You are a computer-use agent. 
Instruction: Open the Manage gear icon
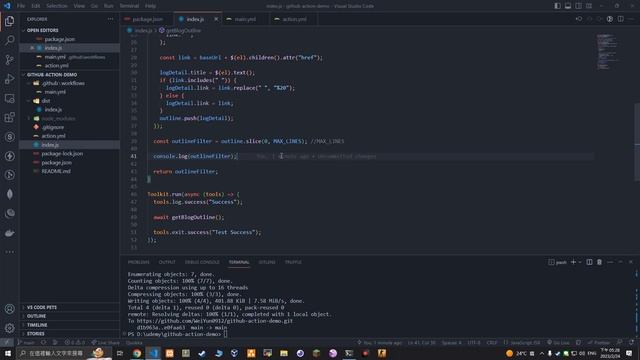pyautogui.click(x=9, y=328)
